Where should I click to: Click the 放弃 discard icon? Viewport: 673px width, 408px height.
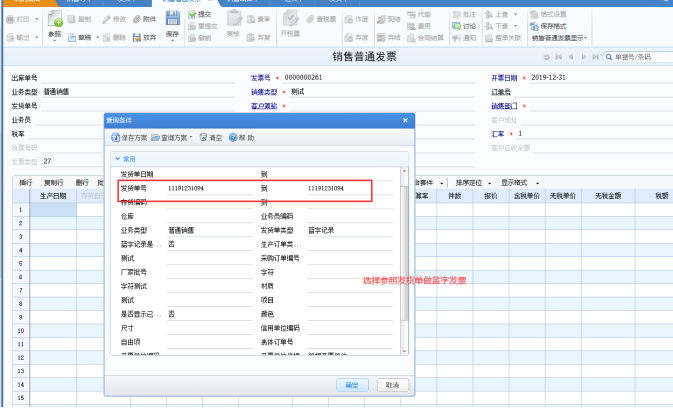tap(137, 38)
